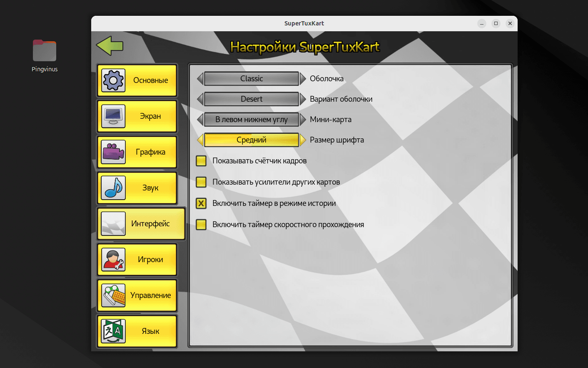Click the Classic skin value field
This screenshot has height=368, width=588.
click(252, 79)
